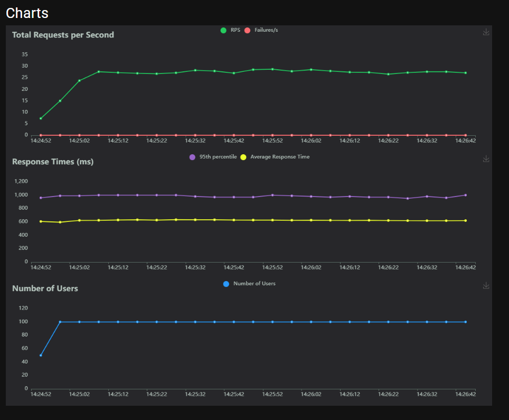
Task: Select the first RPS data point at 14:24:52
Action: (x=41, y=118)
